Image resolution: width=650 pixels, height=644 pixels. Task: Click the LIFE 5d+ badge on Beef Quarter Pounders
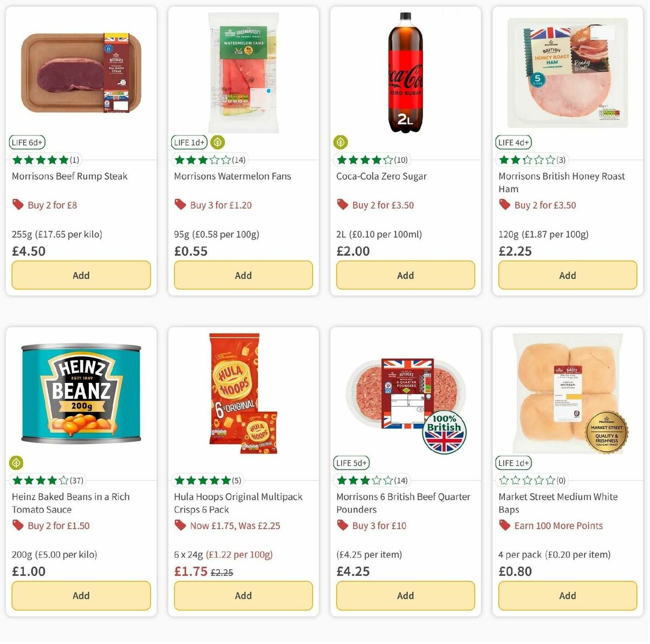pos(352,463)
